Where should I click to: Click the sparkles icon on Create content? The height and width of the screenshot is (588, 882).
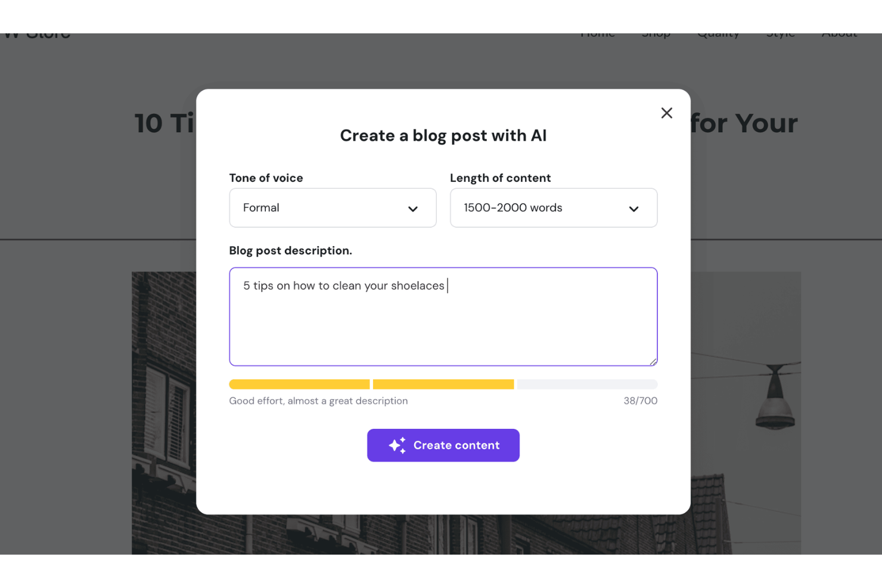397,445
